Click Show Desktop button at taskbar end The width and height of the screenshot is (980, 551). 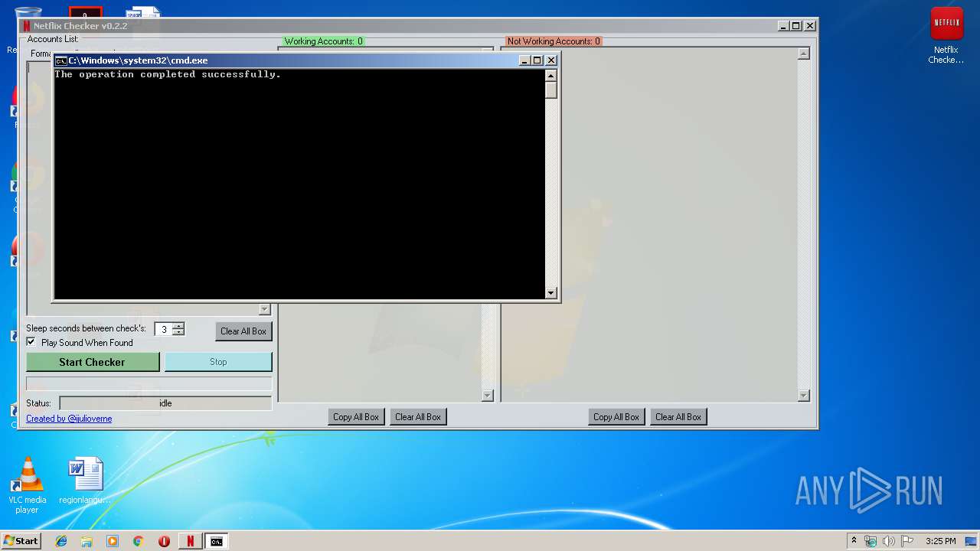972,541
